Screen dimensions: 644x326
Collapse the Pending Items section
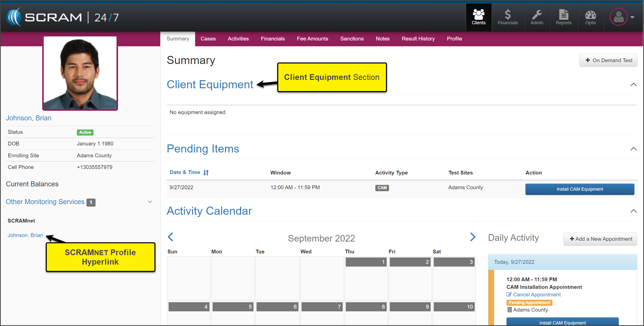point(633,149)
